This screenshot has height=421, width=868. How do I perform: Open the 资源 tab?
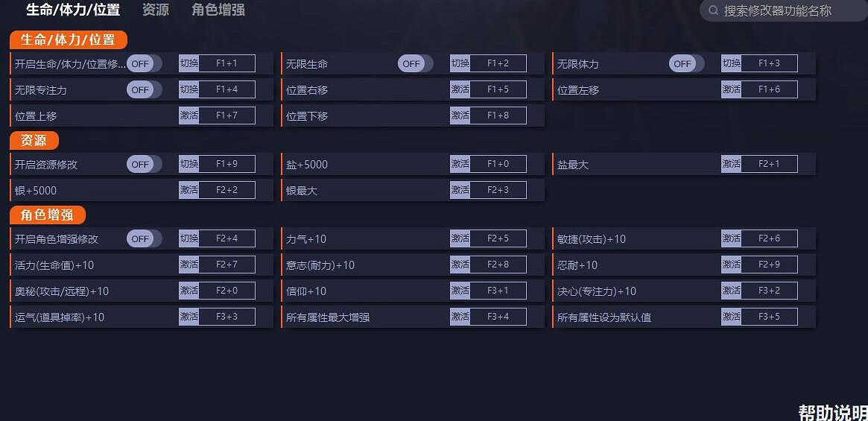(x=155, y=10)
